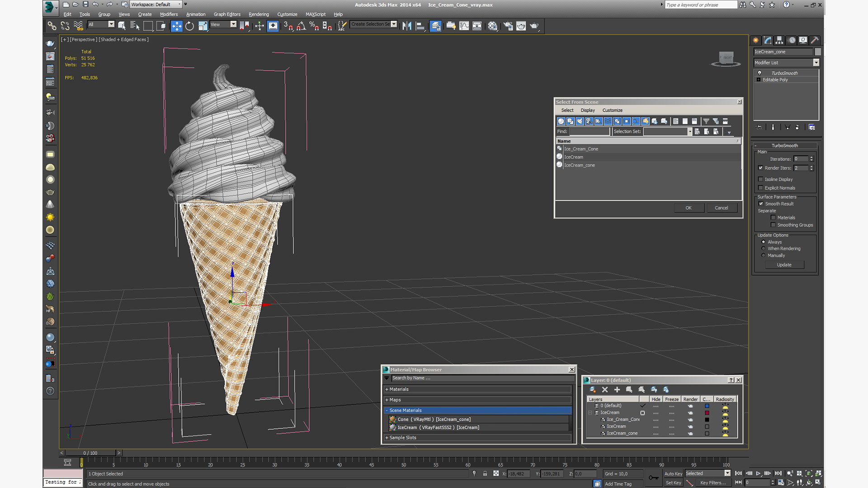Click Cancel in Select From Scene dialog
Screen dimensions: 868x488
point(722,208)
